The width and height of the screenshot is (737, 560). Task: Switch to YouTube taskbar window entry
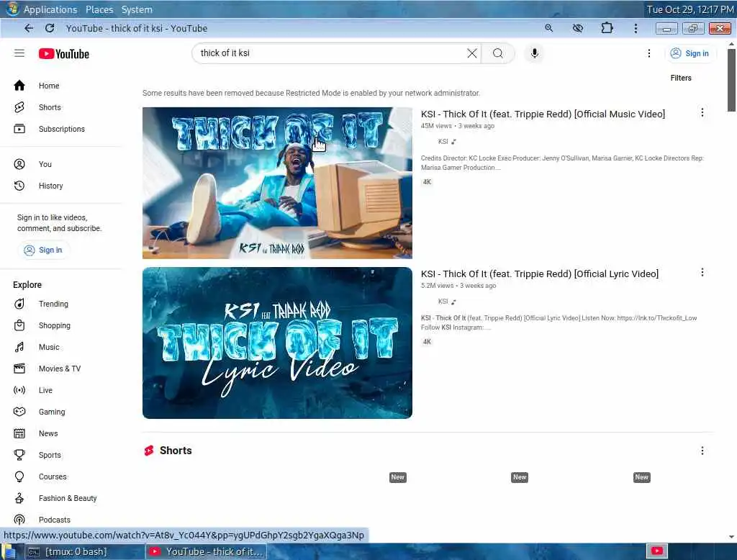click(x=207, y=551)
